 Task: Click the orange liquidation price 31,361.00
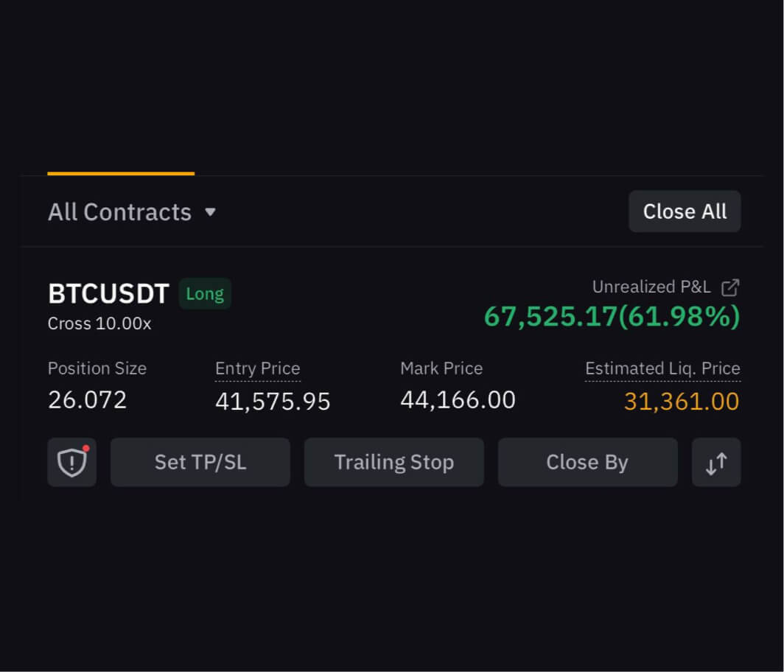click(681, 402)
